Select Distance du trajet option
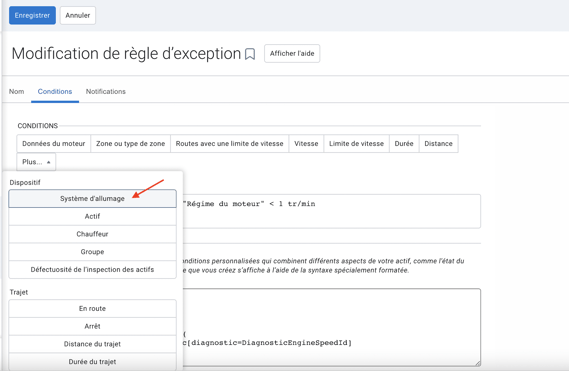The height and width of the screenshot is (371, 569). coord(93,344)
